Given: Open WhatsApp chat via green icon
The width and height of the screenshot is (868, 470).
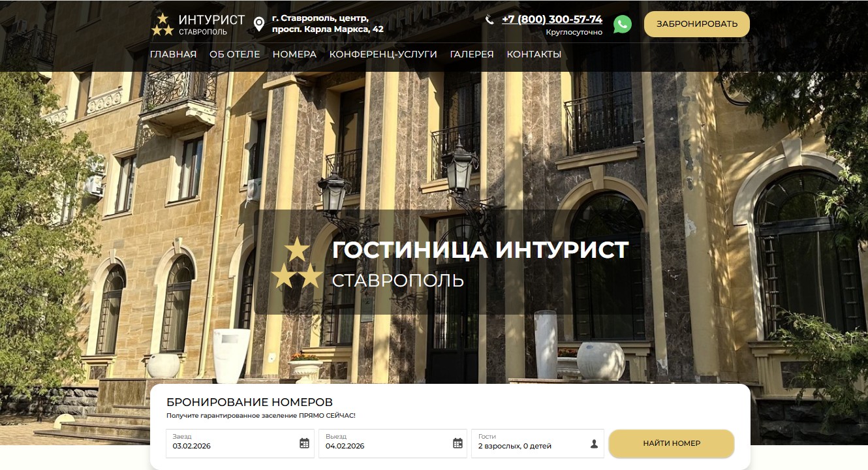Looking at the screenshot, I should (x=622, y=24).
